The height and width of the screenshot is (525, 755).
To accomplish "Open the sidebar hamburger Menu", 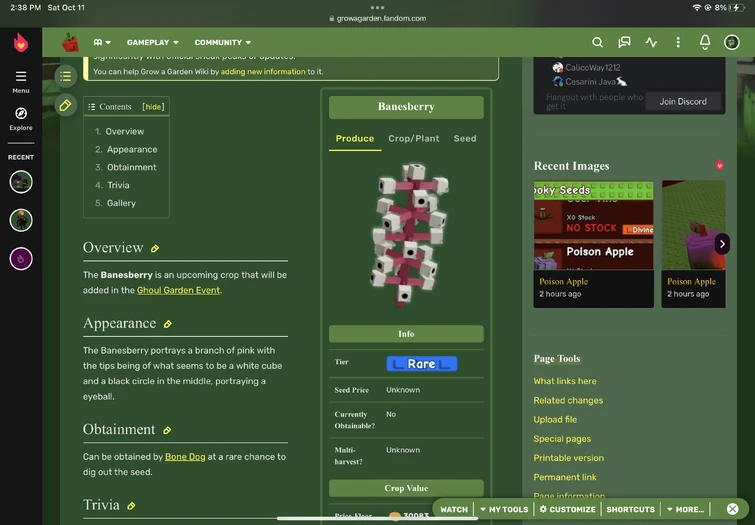I will pyautogui.click(x=21, y=81).
